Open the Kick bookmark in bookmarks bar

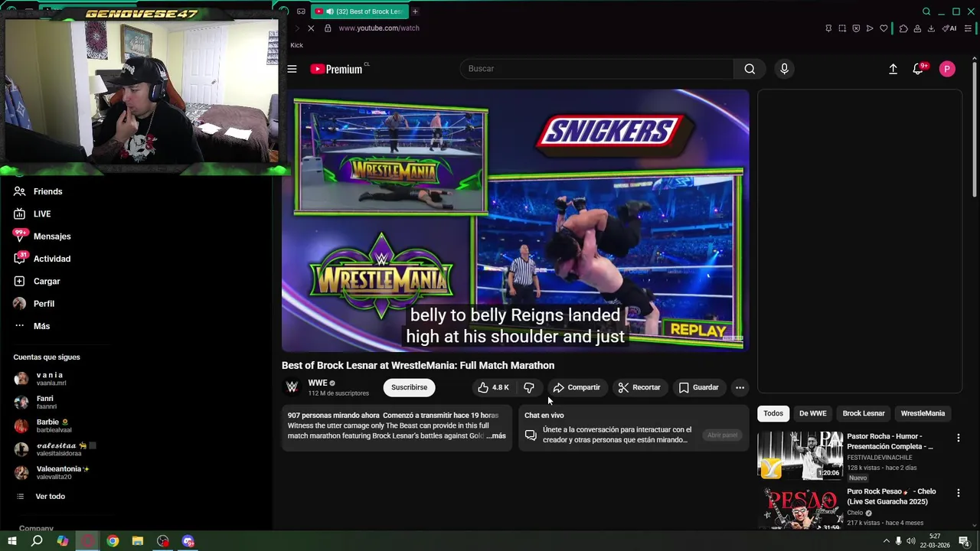click(x=296, y=45)
